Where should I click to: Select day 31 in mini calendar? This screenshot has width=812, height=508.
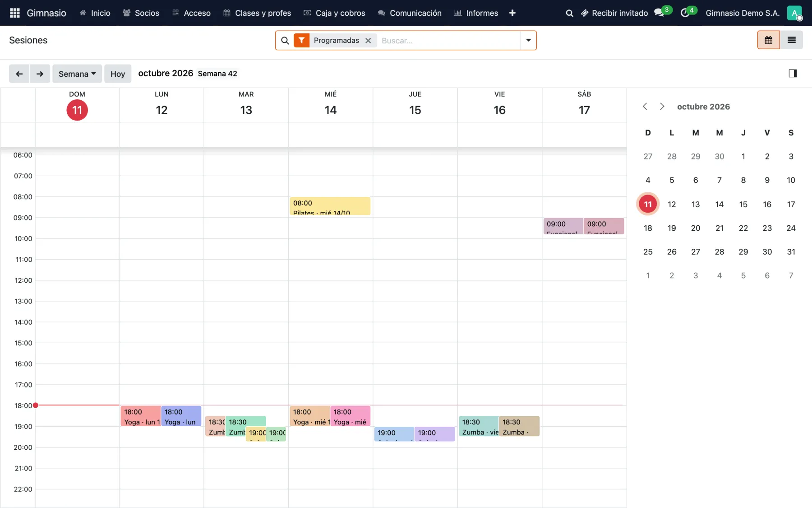tap(791, 252)
